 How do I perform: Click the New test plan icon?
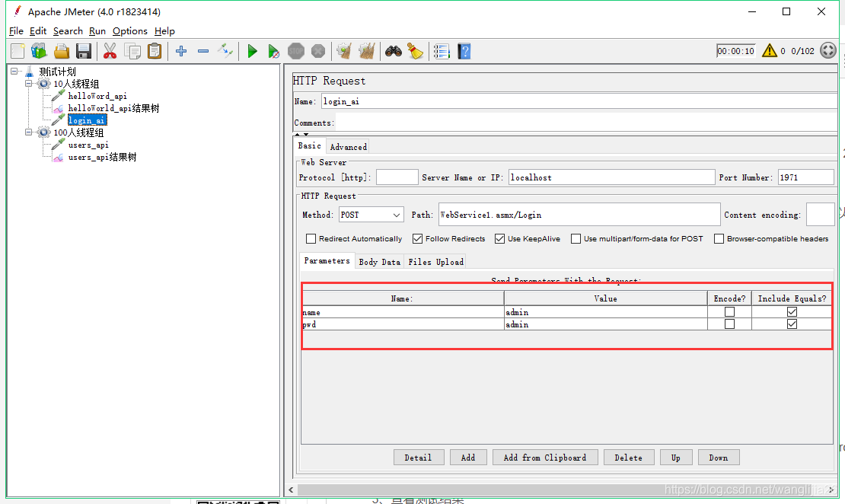[18, 51]
